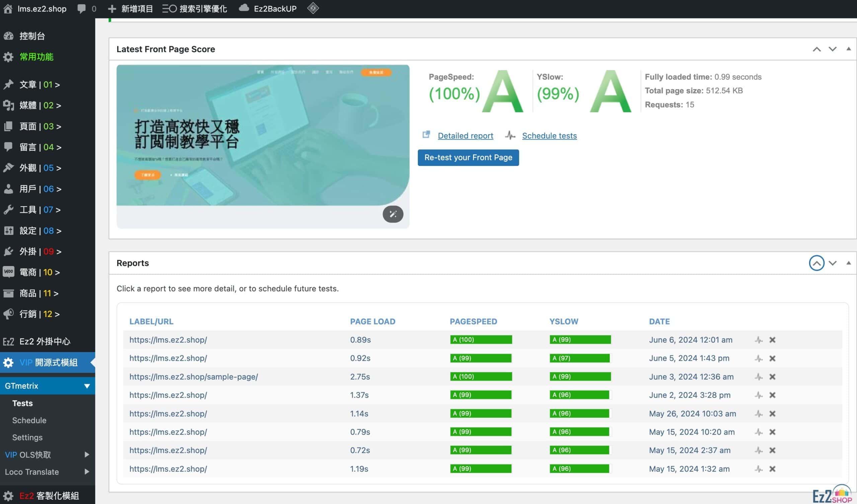Click the Re-test your Front Page button
The height and width of the screenshot is (504, 857).
468,157
